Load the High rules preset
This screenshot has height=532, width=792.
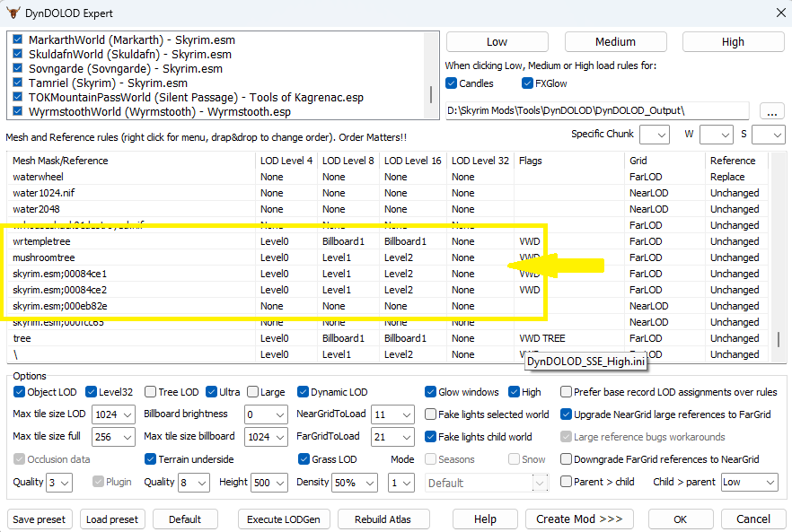(733, 41)
